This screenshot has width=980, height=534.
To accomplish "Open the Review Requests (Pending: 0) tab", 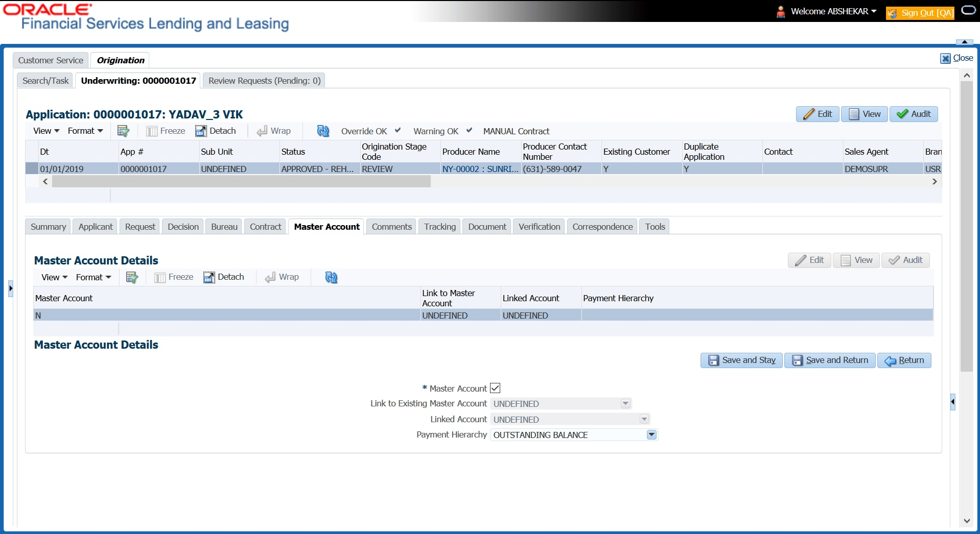I will click(x=265, y=81).
